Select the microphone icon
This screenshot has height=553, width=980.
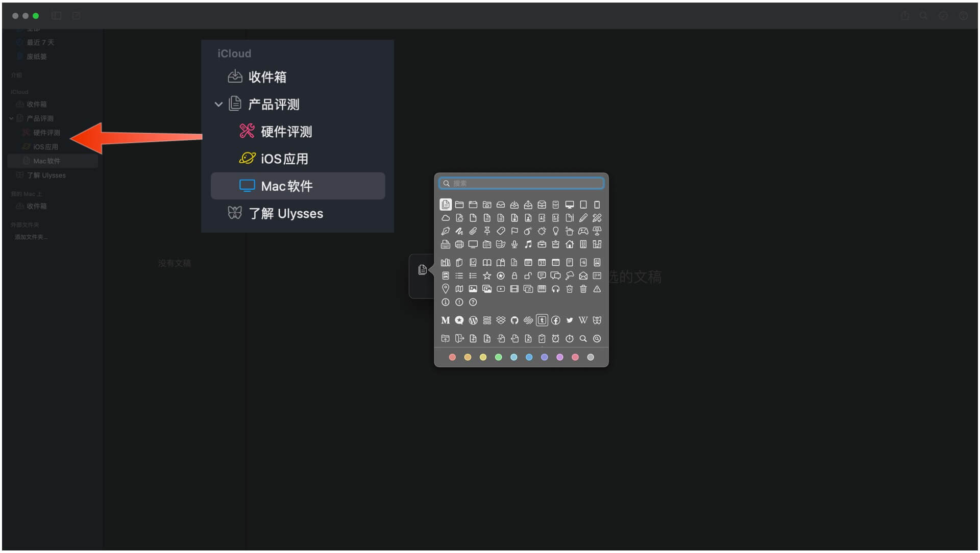[x=514, y=244]
